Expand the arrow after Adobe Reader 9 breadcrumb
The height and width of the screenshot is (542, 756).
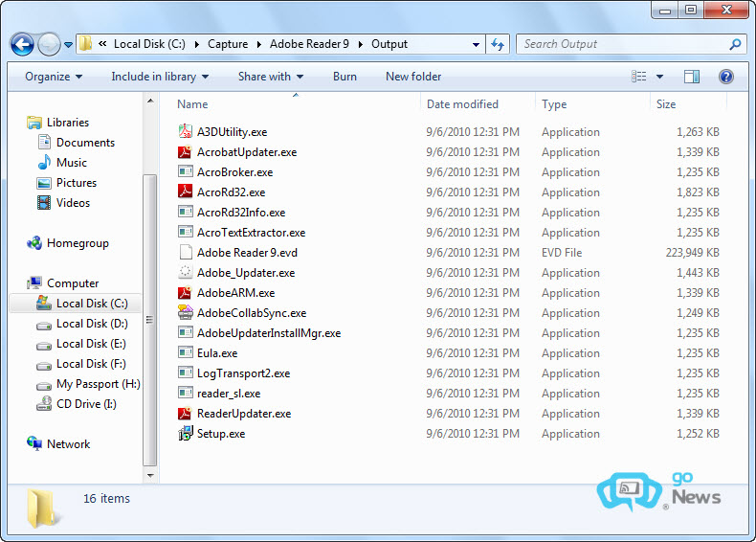tap(360, 44)
